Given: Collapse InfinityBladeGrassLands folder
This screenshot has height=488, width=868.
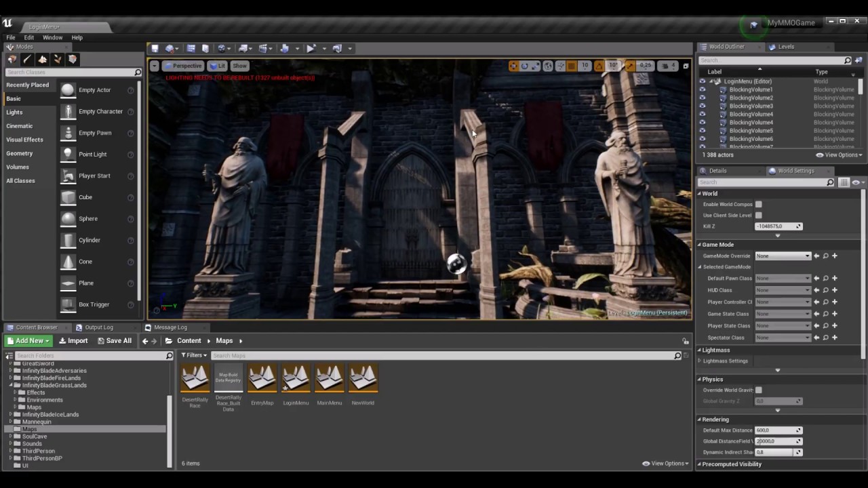Looking at the screenshot, I should coord(12,386).
